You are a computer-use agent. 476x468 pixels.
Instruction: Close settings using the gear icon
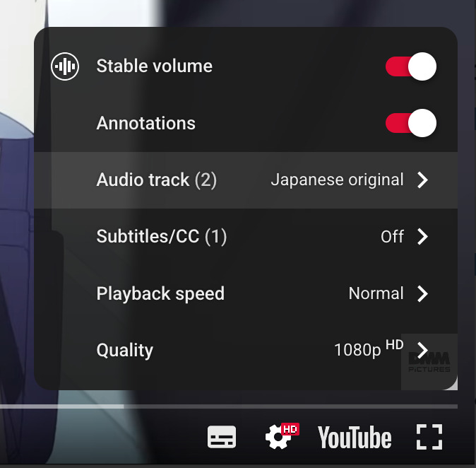(x=278, y=437)
